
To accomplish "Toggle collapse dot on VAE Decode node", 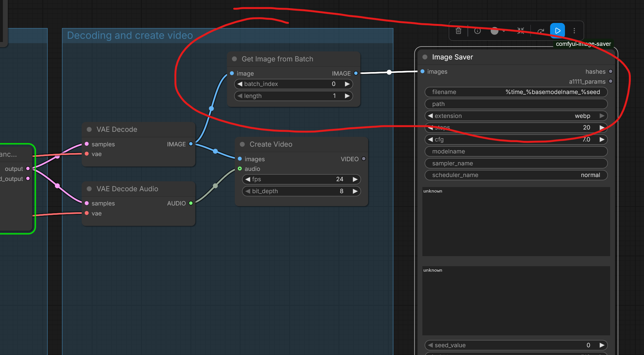I will [x=89, y=129].
